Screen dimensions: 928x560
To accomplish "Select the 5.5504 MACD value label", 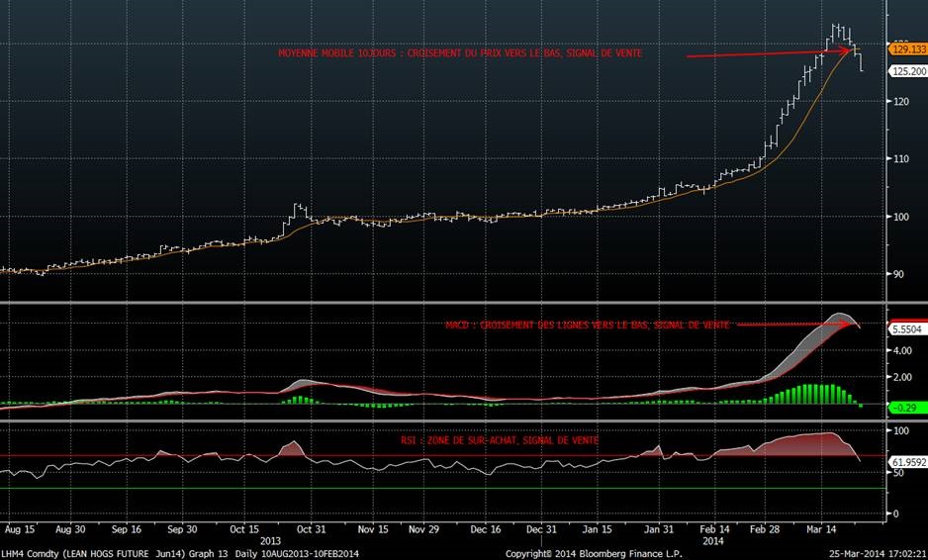I will coord(906,327).
